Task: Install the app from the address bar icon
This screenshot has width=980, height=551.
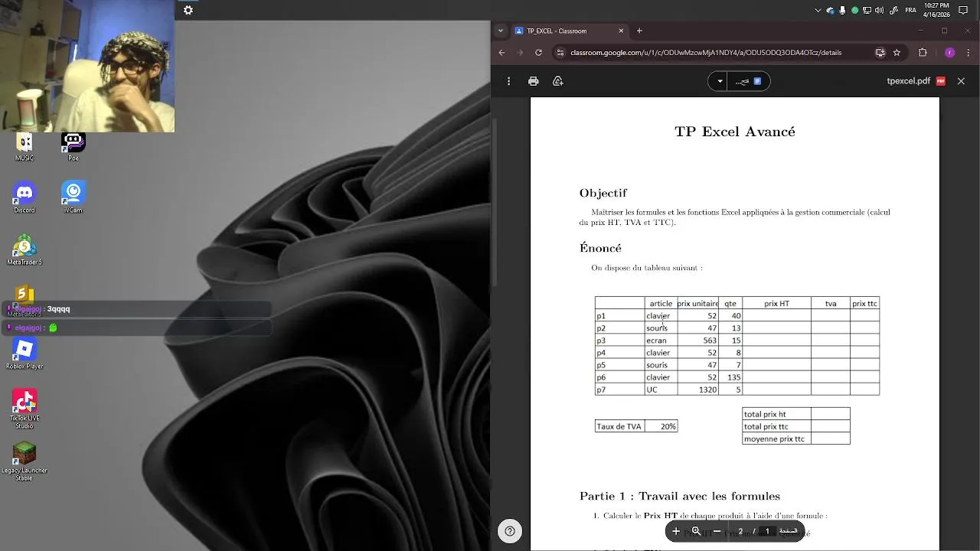Action: [x=880, y=53]
